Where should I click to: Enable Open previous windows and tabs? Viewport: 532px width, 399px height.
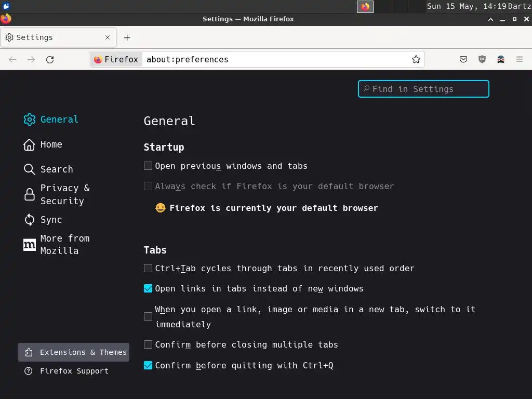148,166
